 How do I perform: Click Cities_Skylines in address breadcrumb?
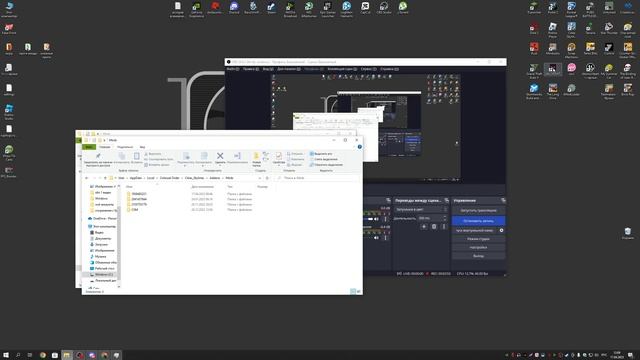point(194,178)
